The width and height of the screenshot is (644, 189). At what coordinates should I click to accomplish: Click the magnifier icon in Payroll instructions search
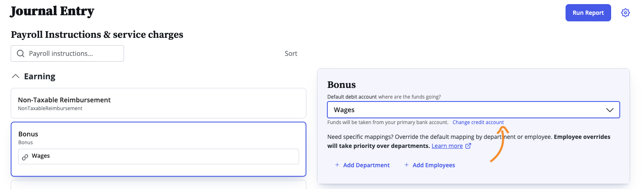coord(21,53)
